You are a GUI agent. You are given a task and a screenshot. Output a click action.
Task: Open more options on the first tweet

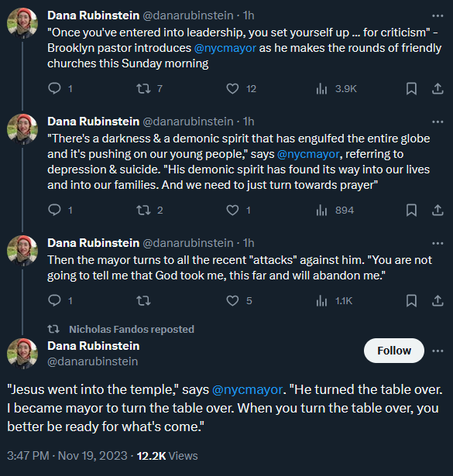click(438, 15)
